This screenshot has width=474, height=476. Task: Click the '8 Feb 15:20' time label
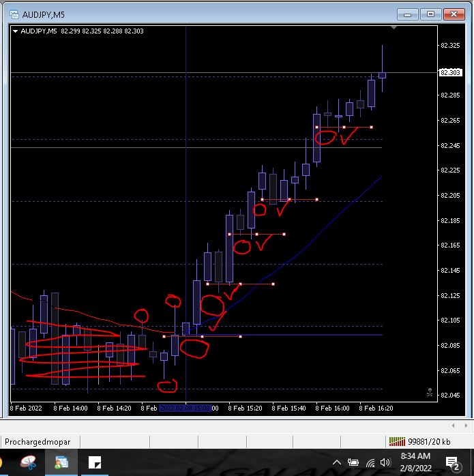click(245, 408)
